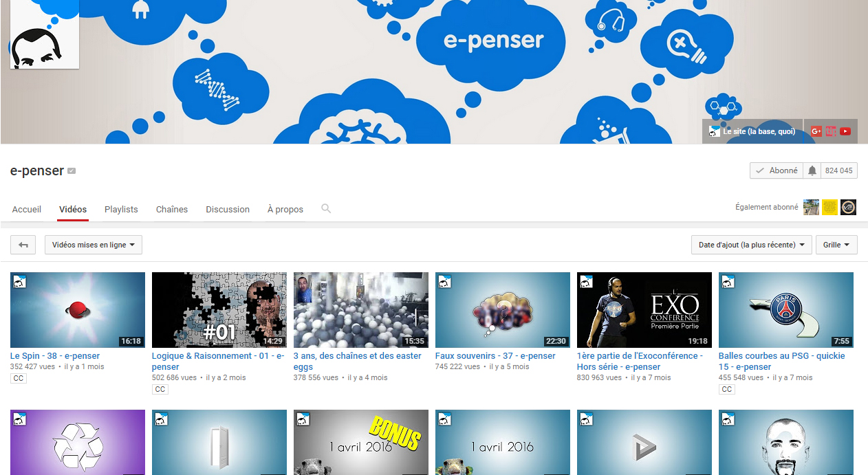Open the channel search magnifier icon
Image resolution: width=868 pixels, height=475 pixels.
[x=326, y=208]
